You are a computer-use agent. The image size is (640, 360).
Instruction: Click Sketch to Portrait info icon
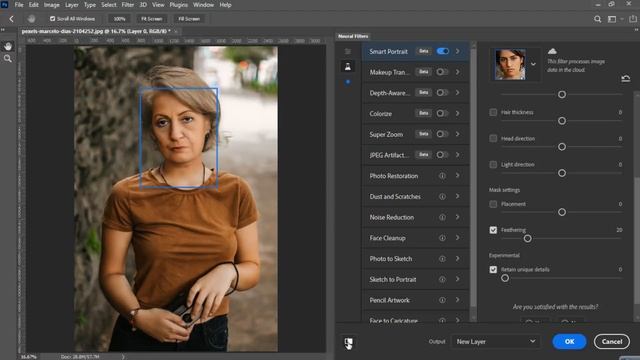click(442, 280)
